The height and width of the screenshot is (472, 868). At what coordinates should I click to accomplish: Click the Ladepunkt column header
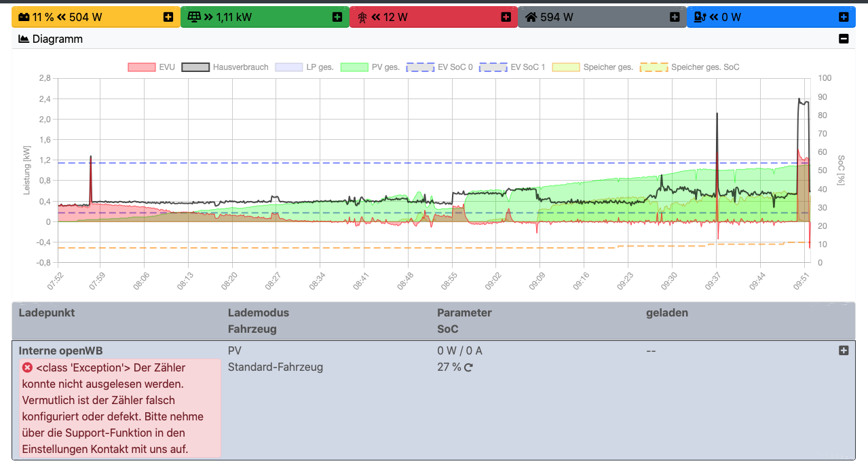click(x=47, y=312)
